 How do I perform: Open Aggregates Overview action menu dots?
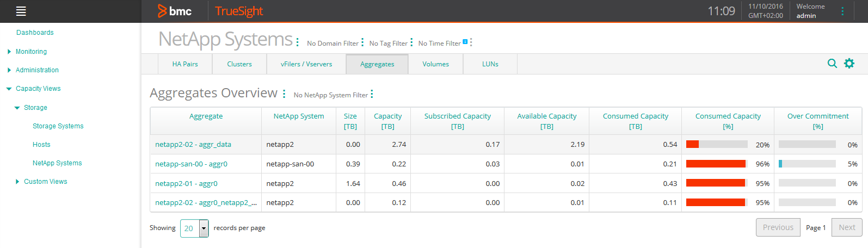tap(284, 94)
